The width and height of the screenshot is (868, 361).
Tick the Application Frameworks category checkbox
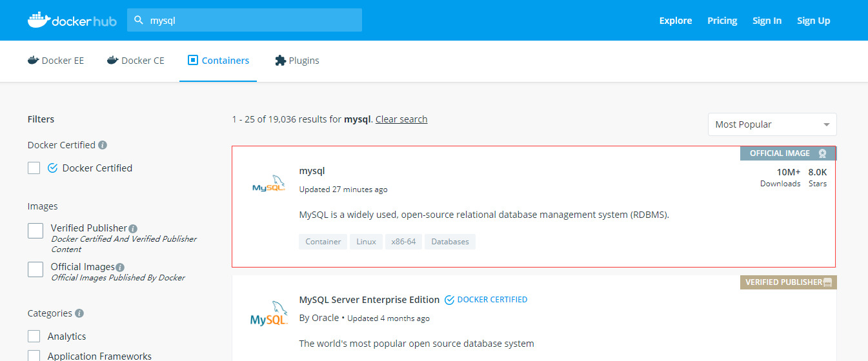tap(34, 356)
